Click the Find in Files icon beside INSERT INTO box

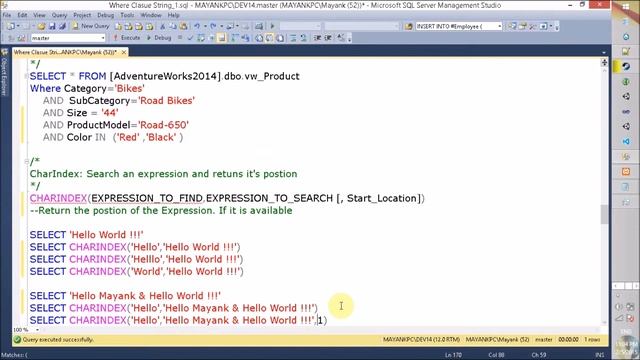pos(408,26)
